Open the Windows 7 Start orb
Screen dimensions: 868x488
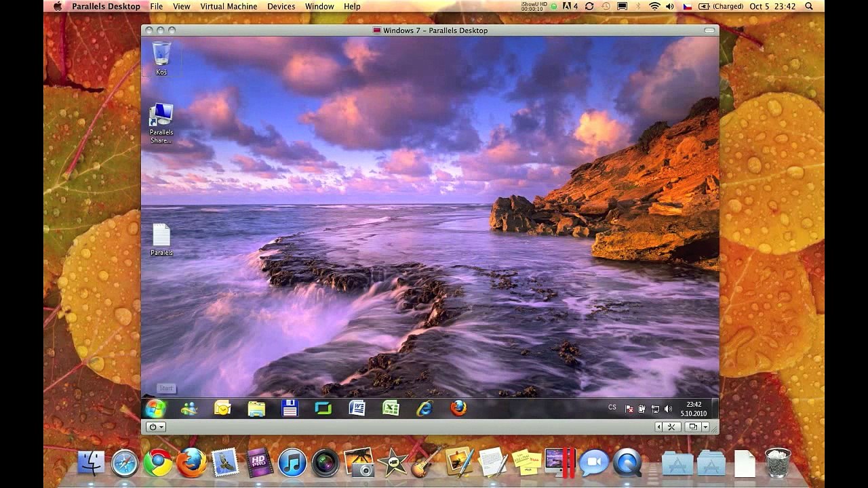point(155,408)
